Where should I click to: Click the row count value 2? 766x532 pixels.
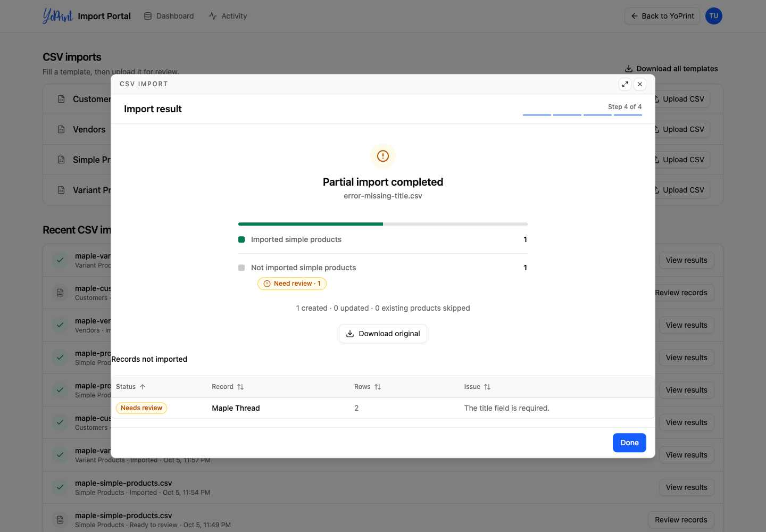point(356,408)
